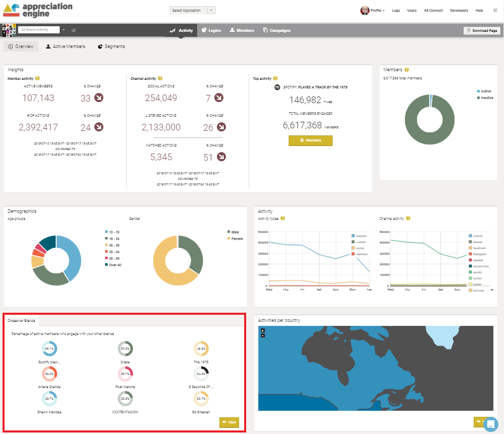The height and width of the screenshot is (434, 504).
Task: Toggle the Over 40 age group legend
Action: [113, 265]
